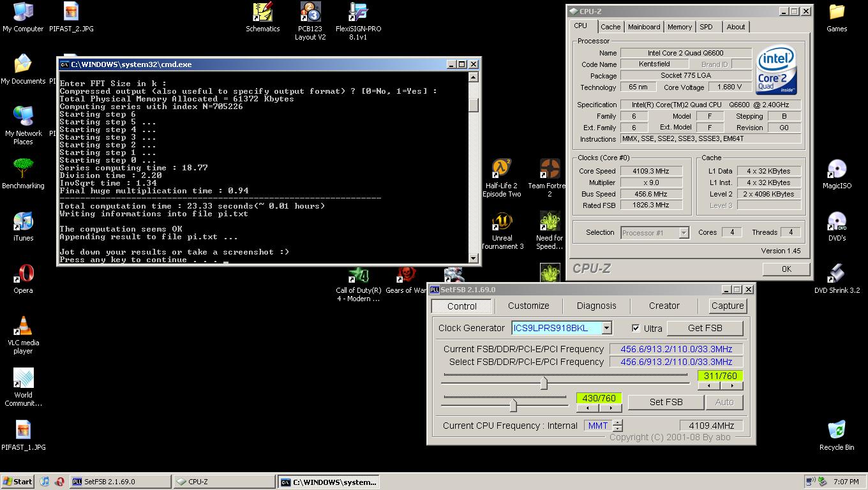Image resolution: width=868 pixels, height=490 pixels.
Task: Launch MagicISO desktop icon
Action: tap(837, 174)
